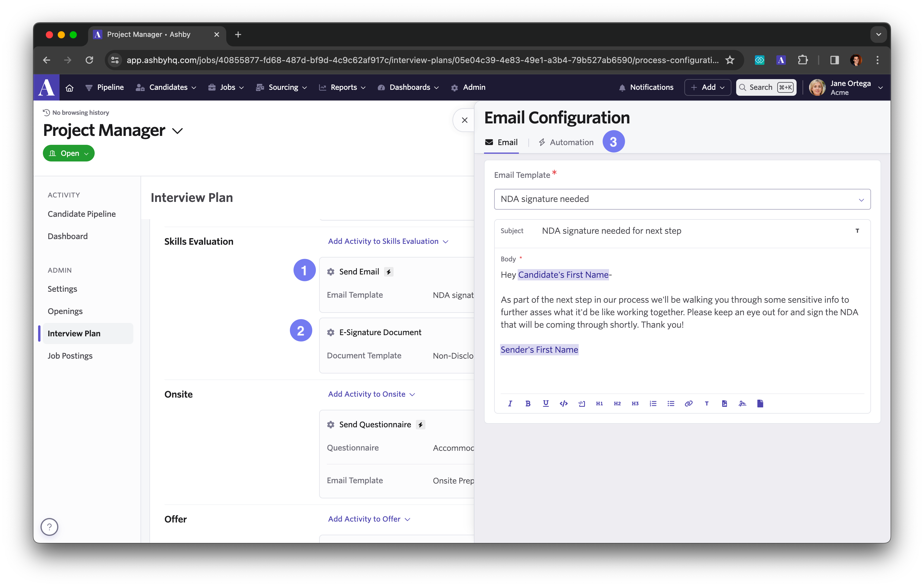This screenshot has width=924, height=587.
Task: Go to Ashby home icon
Action: click(69, 88)
